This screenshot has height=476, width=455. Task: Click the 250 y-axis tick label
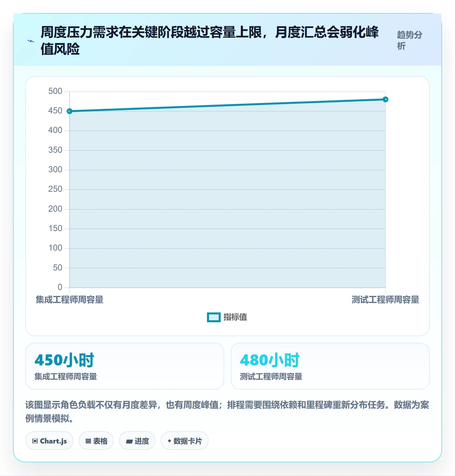[x=55, y=189]
